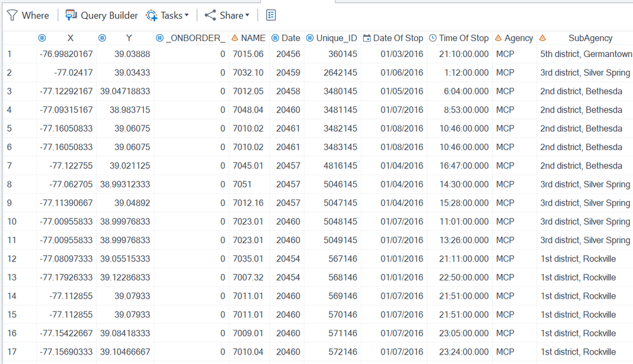This screenshot has height=364, width=633.
Task: Click calendar icon beside Date Of Stop
Action: click(x=367, y=38)
